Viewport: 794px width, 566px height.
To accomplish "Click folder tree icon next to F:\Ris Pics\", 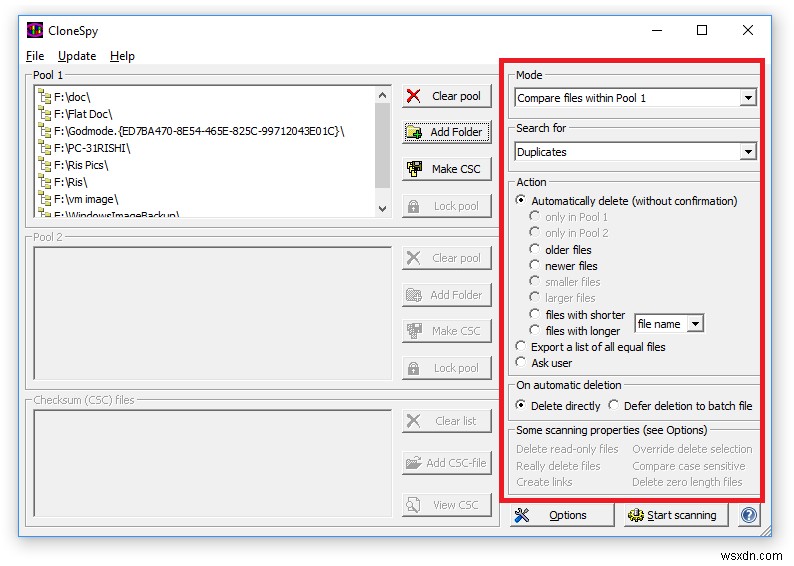I will coord(45,165).
